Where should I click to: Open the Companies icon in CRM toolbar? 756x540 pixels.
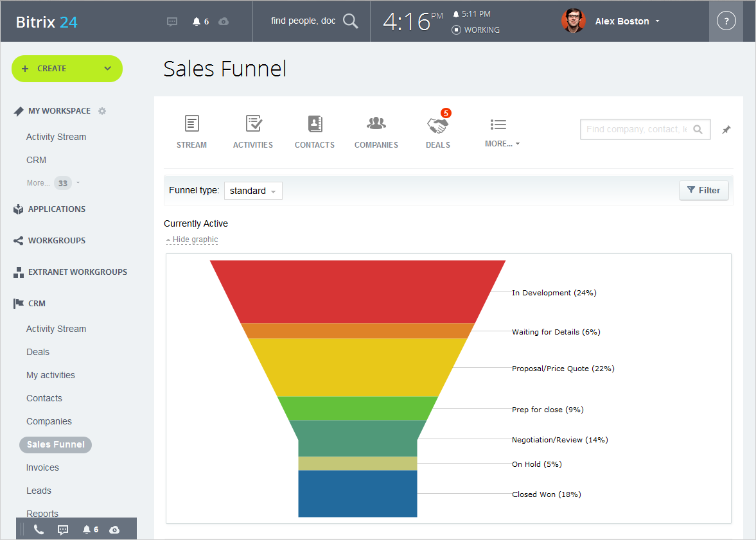(x=376, y=124)
